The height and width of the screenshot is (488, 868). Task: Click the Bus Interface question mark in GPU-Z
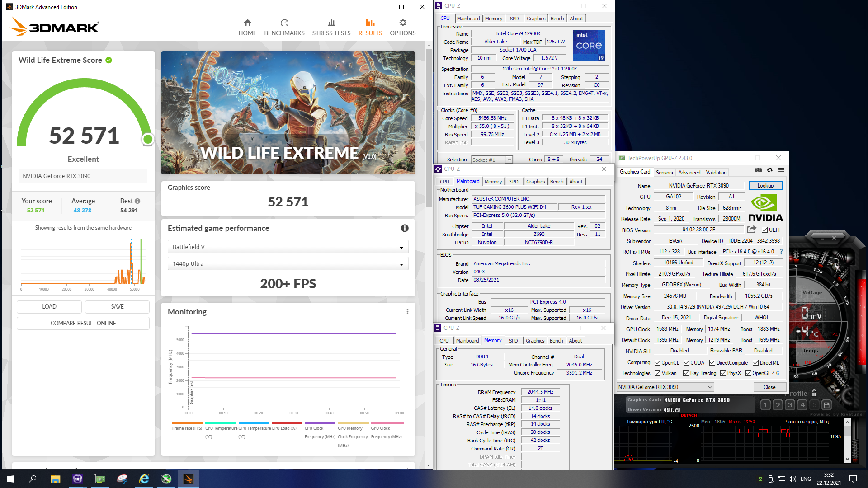point(781,252)
